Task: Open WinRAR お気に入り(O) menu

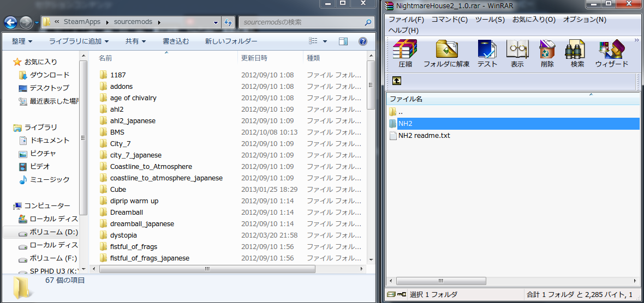Action: click(534, 19)
